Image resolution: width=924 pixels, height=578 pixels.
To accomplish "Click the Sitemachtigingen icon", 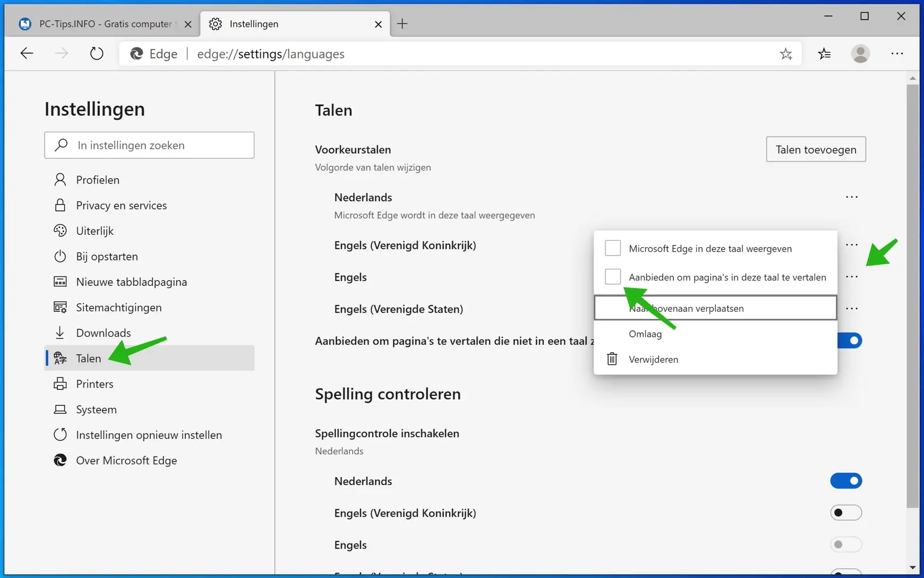I will (60, 307).
